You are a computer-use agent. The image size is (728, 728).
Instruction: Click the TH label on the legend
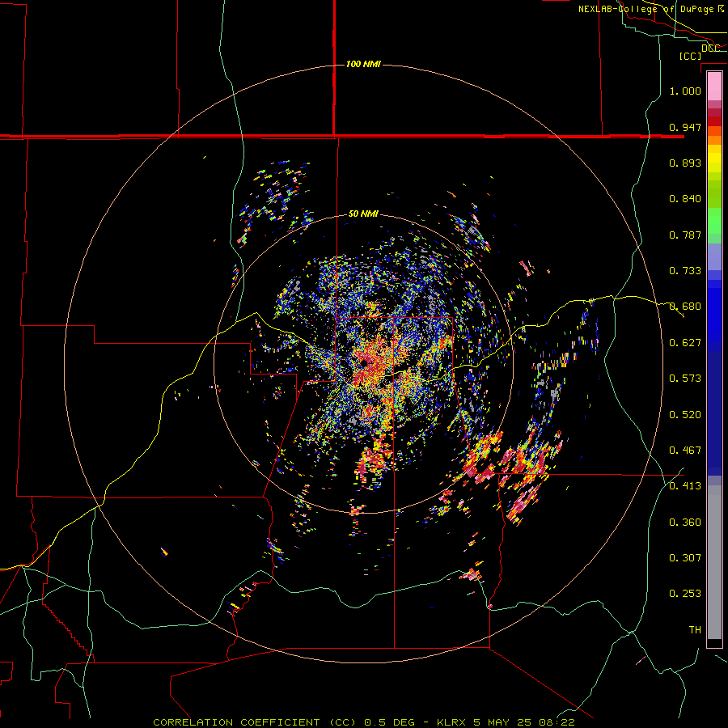[x=695, y=630]
